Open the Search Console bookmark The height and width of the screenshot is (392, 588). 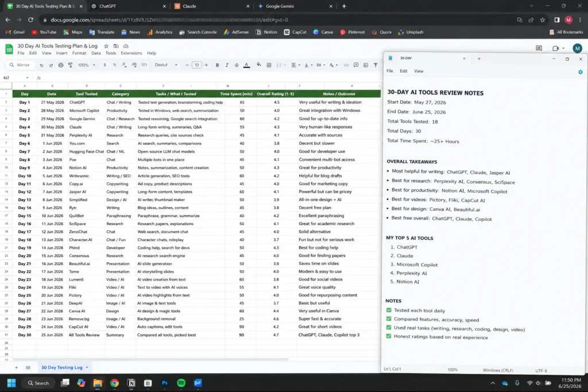(x=198, y=32)
